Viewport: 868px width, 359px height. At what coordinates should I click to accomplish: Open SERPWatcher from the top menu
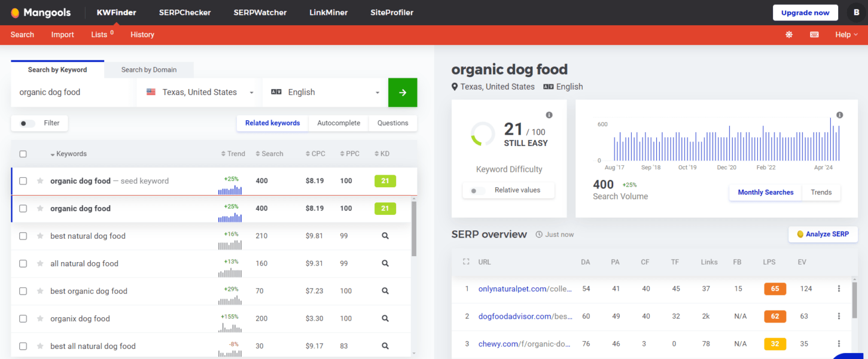click(260, 12)
